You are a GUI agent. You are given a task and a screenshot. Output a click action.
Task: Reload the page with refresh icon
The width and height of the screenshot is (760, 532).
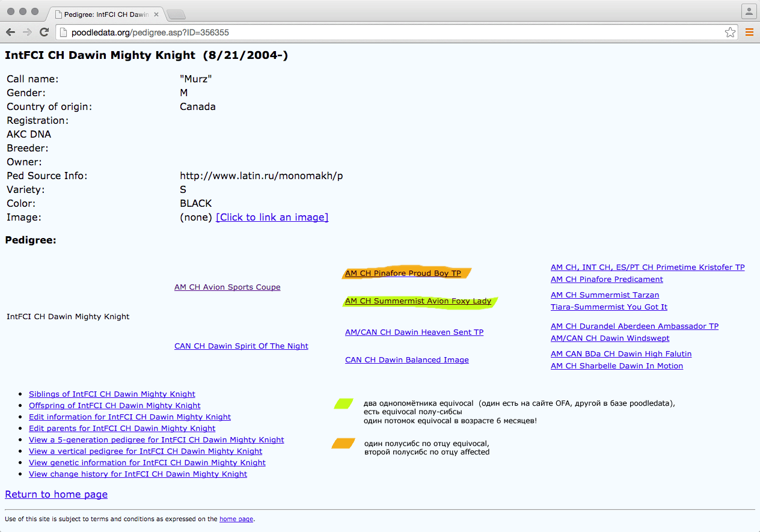point(44,32)
